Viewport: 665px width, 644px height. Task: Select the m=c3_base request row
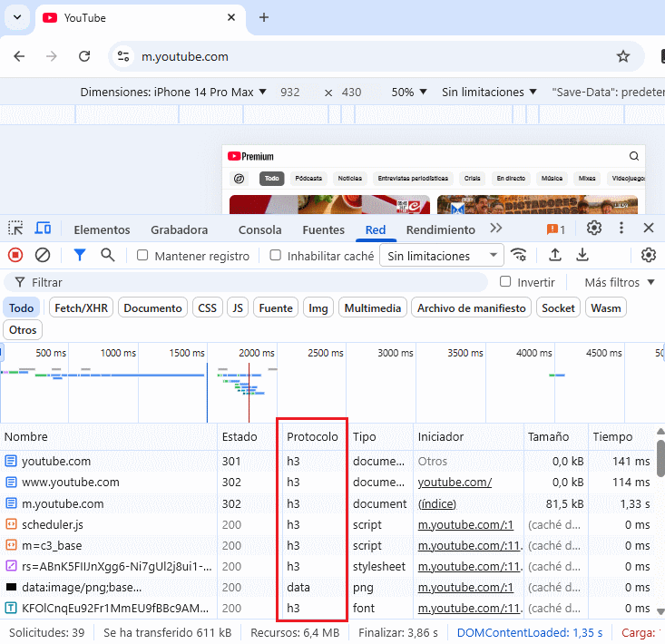328,545
